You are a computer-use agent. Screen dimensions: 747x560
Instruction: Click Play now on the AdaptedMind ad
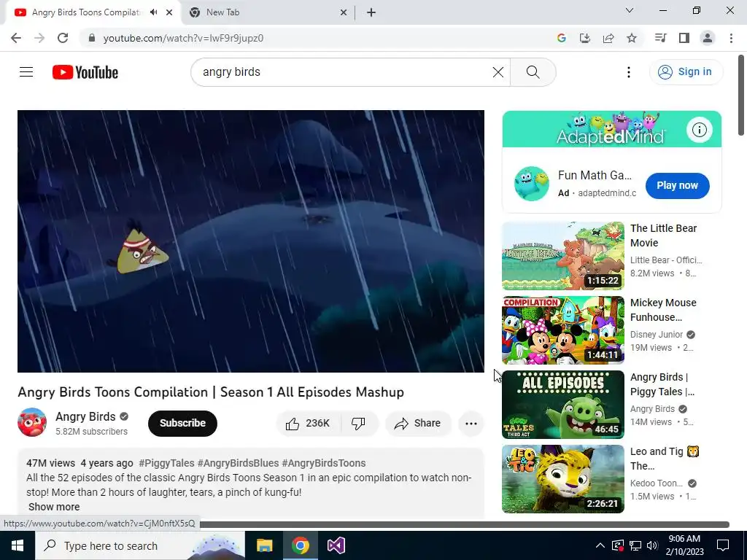pos(677,186)
